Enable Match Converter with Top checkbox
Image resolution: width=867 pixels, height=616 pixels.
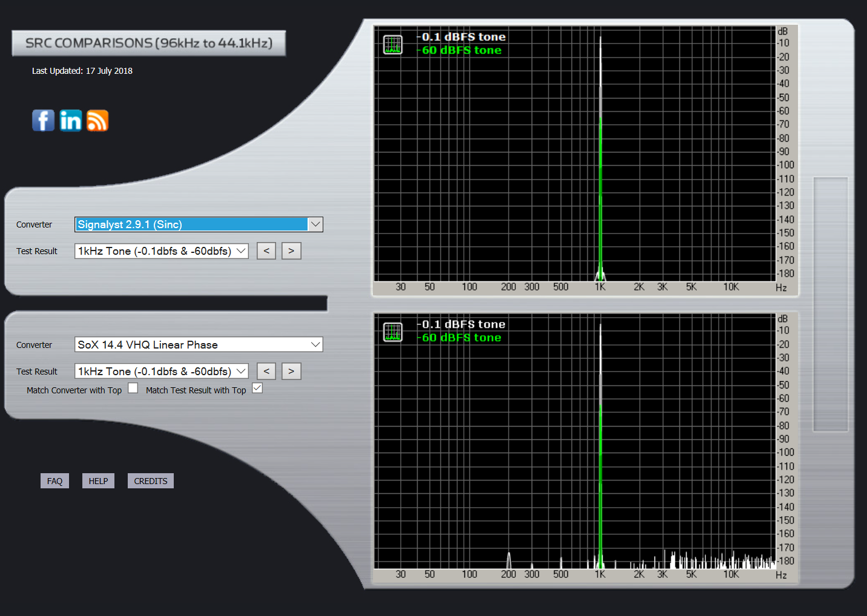coord(133,388)
